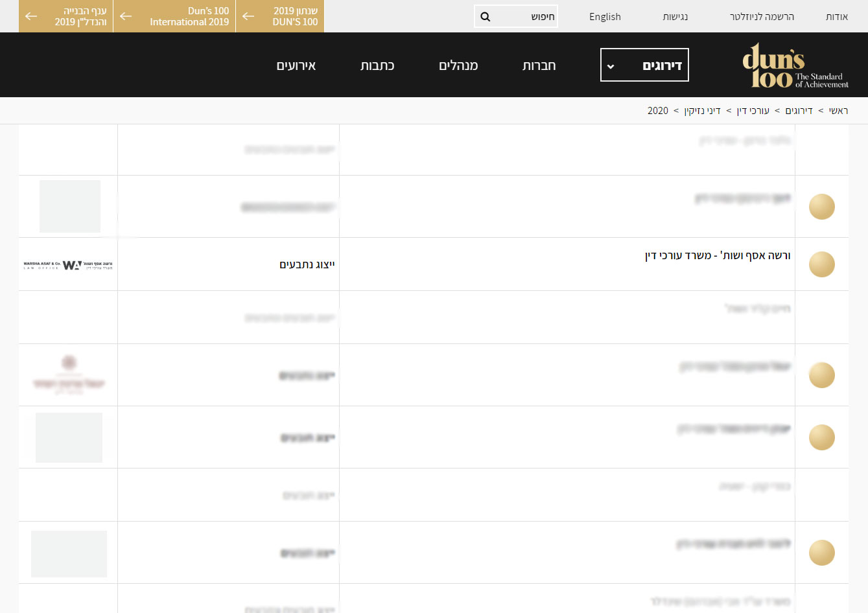868x613 pixels.
Task: Click arrow icon on International 2019 banner
Action: coord(126,16)
